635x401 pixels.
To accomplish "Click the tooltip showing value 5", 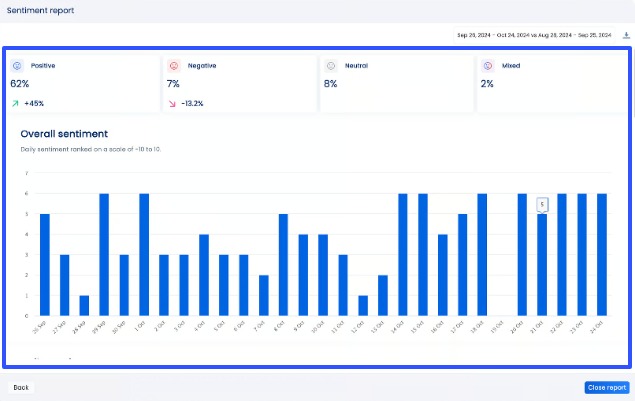I will click(542, 204).
